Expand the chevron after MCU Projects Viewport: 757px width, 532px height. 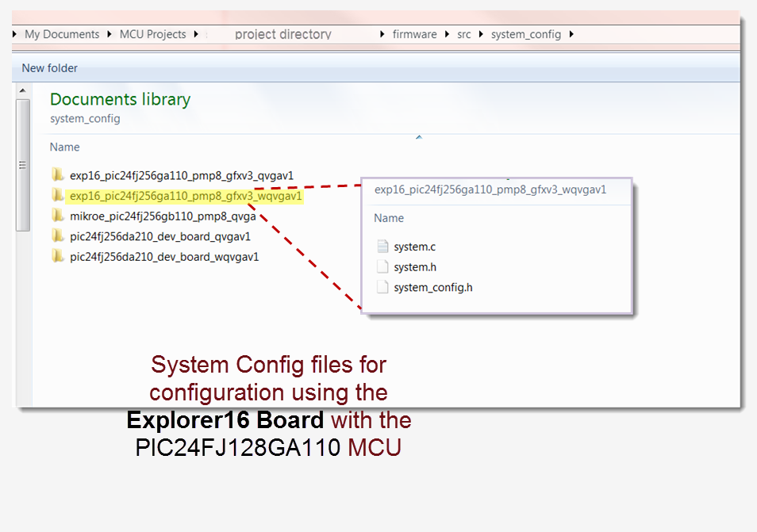tap(195, 34)
